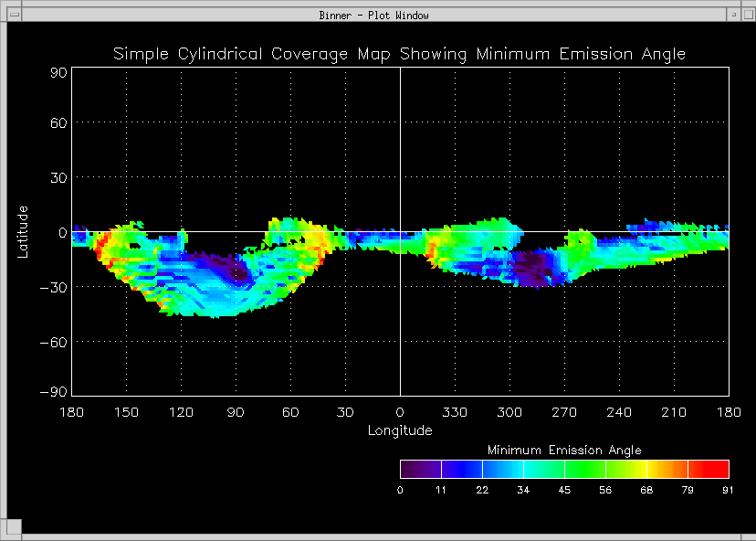756x541 pixels.
Task: Pick the red end of the emission color bar
Action: tap(718, 469)
